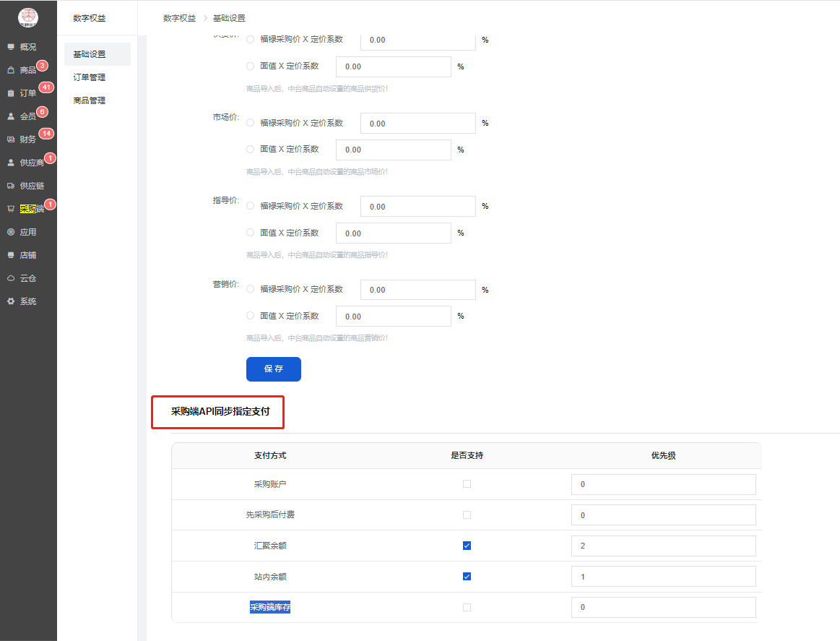Image resolution: width=840 pixels, height=641 pixels.
Task: Open 供应链 via its truck icon
Action: point(11,186)
